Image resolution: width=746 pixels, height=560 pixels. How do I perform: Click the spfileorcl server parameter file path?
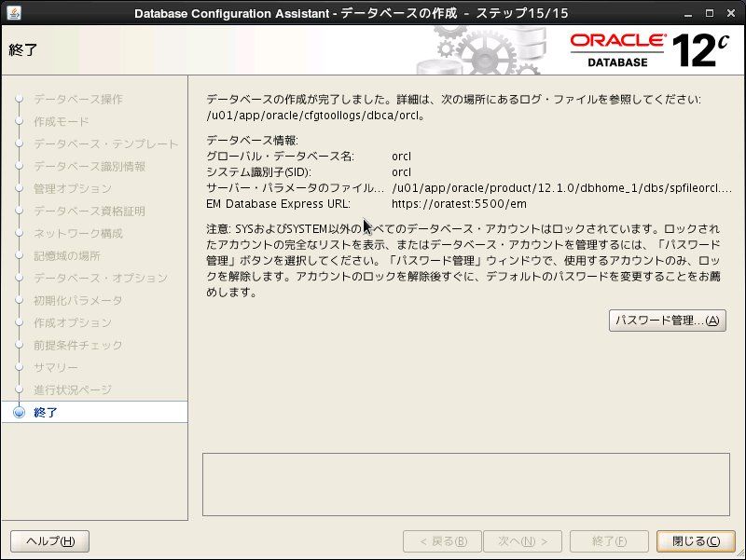coord(562,188)
